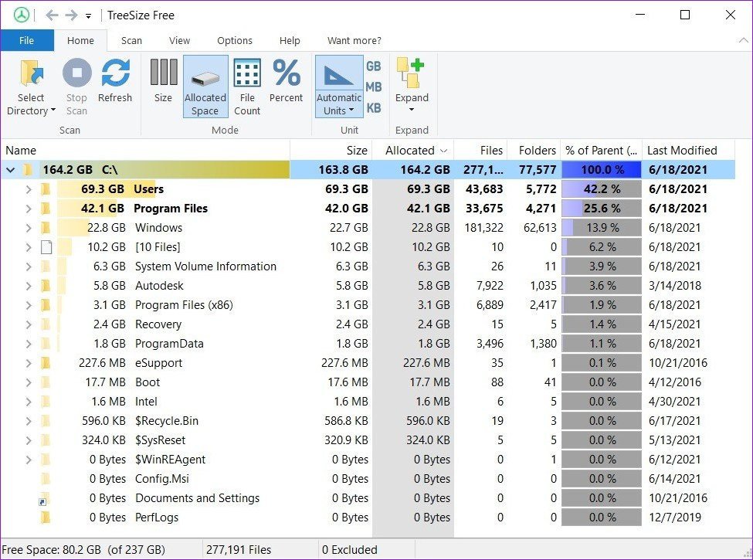Click the PerfLogs folder icon
This screenshot has width=753, height=560.
click(x=46, y=518)
